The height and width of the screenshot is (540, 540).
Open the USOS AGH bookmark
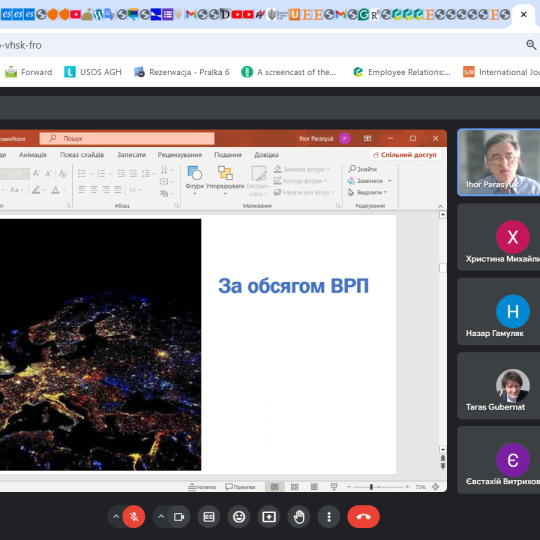pos(93,72)
